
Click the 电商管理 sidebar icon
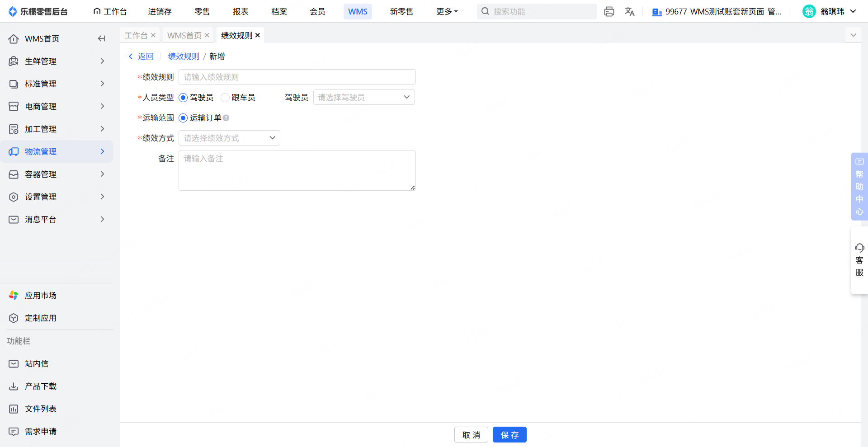pos(14,107)
